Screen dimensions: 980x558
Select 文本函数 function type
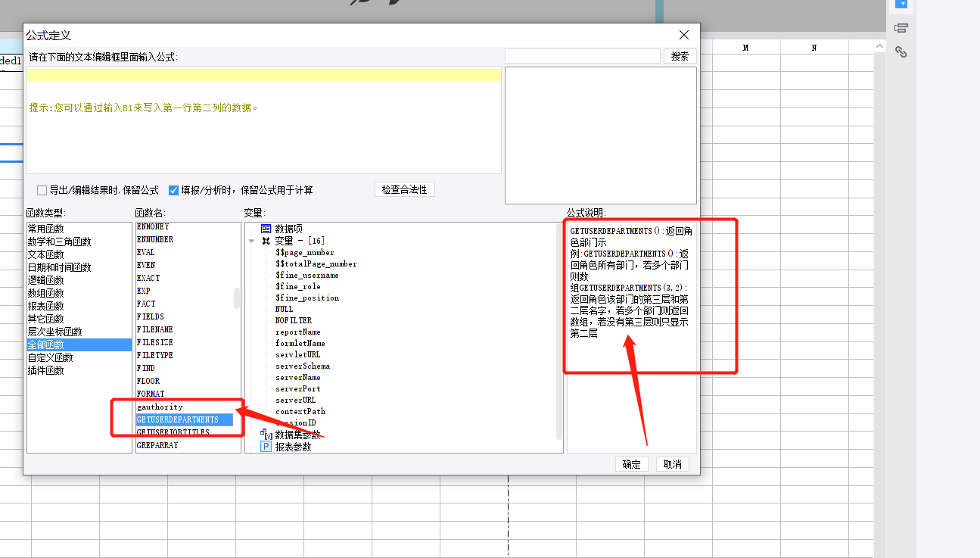tap(79, 254)
